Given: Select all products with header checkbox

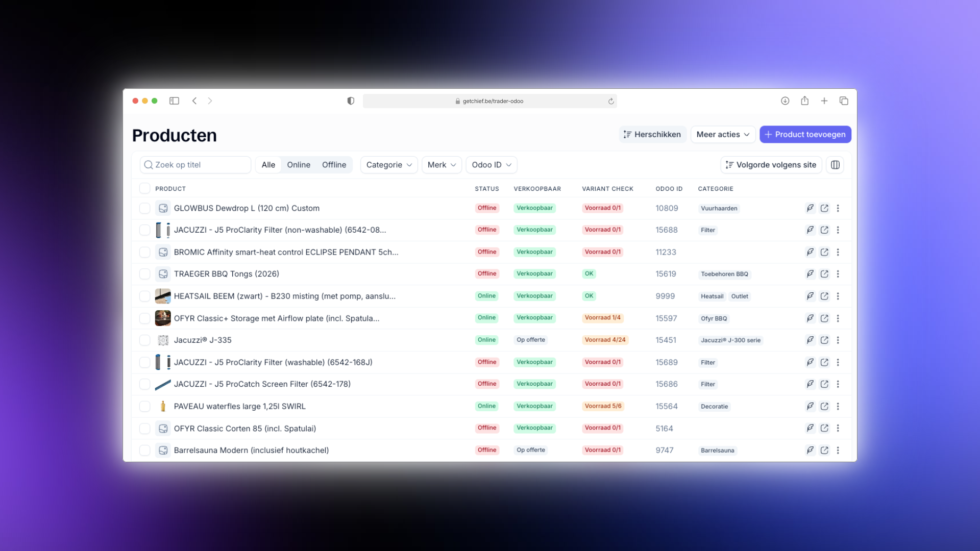Looking at the screenshot, I should (x=145, y=188).
